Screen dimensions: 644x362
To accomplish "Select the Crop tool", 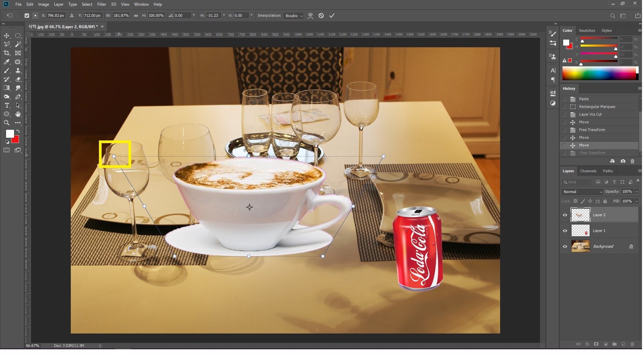I will pyautogui.click(x=7, y=53).
